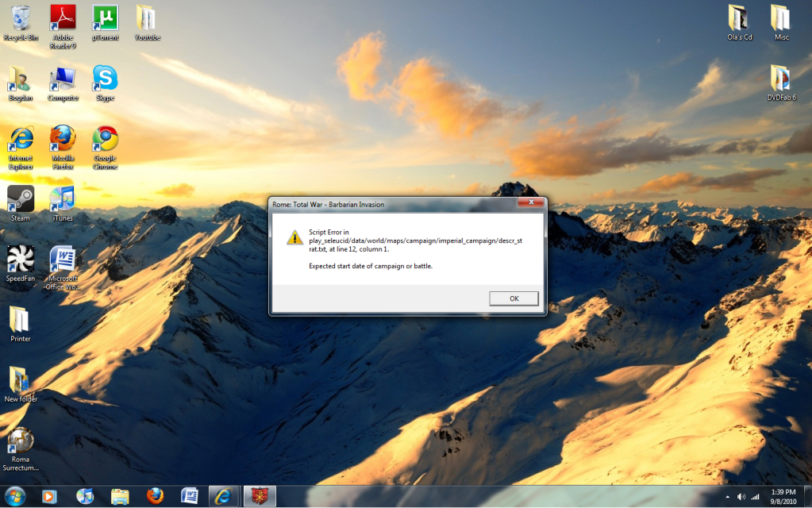
Task: Select the µTorrent desktop shortcut
Action: tap(105, 18)
